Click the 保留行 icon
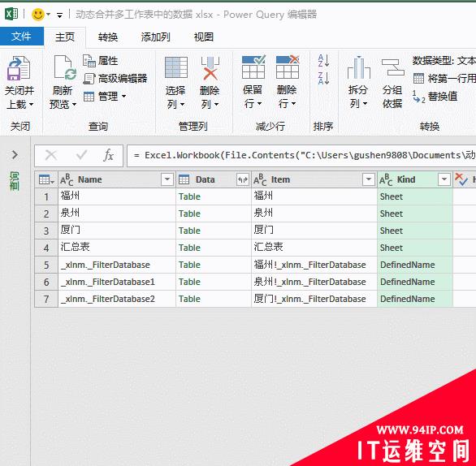Image resolution: width=476 pixels, height=466 pixels. pos(253,67)
